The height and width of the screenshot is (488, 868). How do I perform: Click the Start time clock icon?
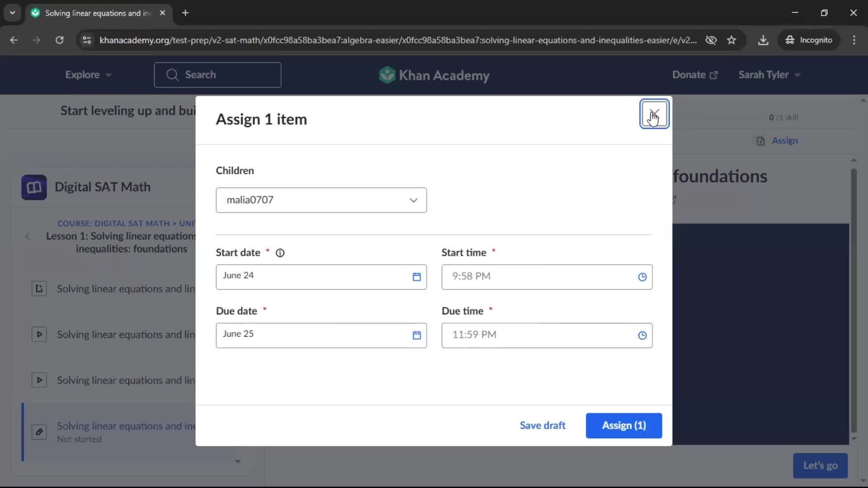(x=642, y=277)
